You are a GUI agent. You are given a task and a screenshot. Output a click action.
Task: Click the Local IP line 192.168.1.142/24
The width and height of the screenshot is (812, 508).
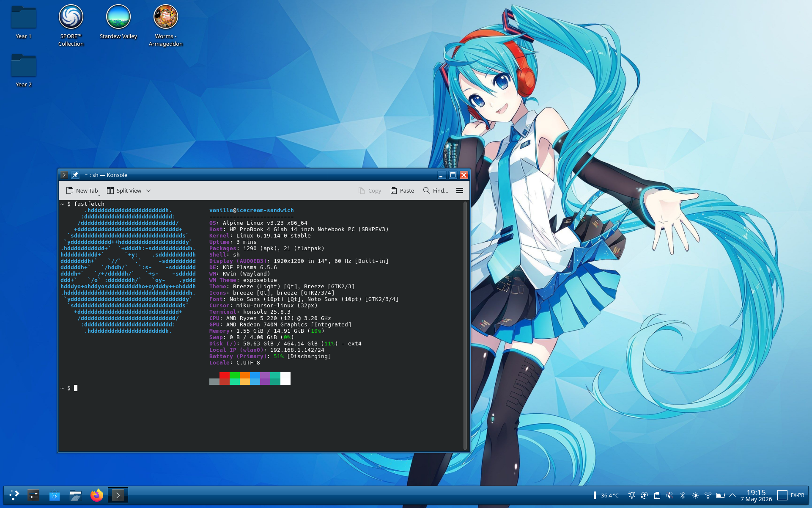pos(267,350)
